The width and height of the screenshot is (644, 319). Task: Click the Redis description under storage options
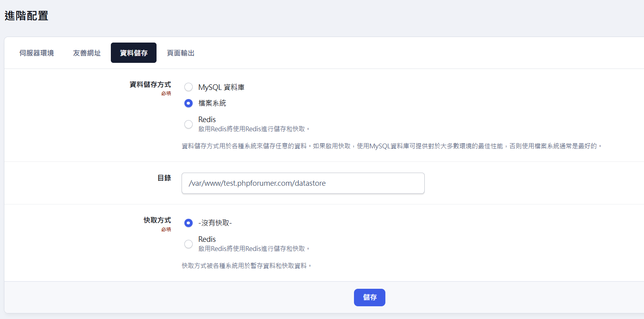click(253, 129)
